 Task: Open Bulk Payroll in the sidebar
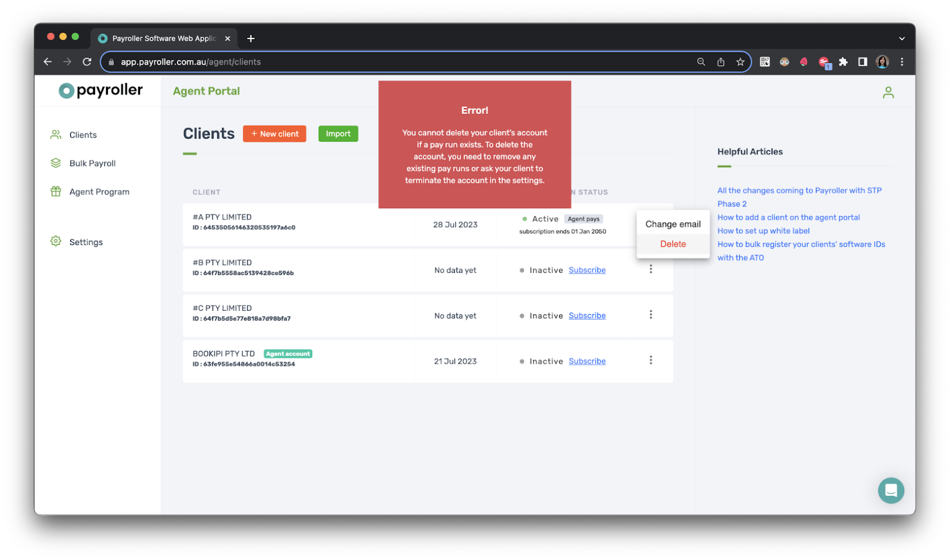pos(93,164)
